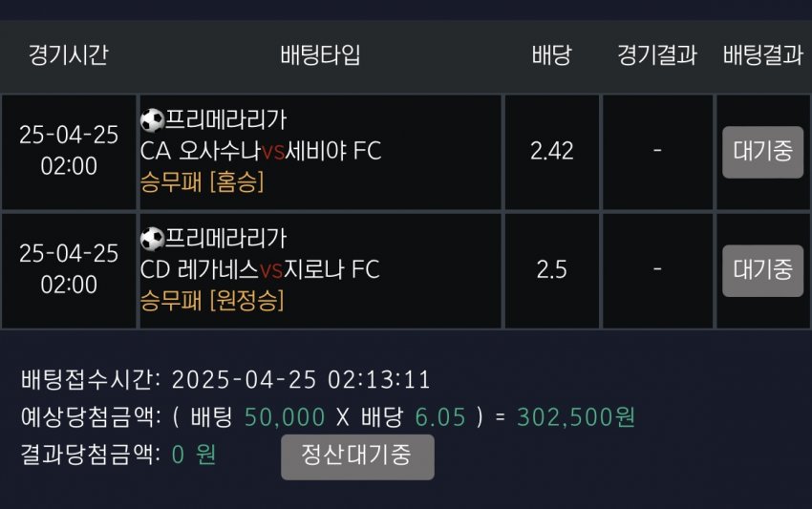Click the combined odds 6.05 value

[440, 416]
